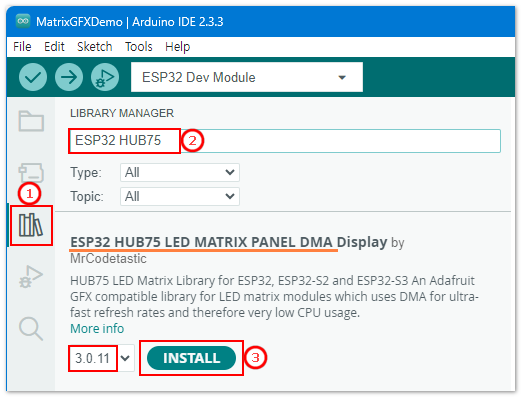Click the Verify checkmark button
This screenshot has width=521, height=397.
coord(33,77)
